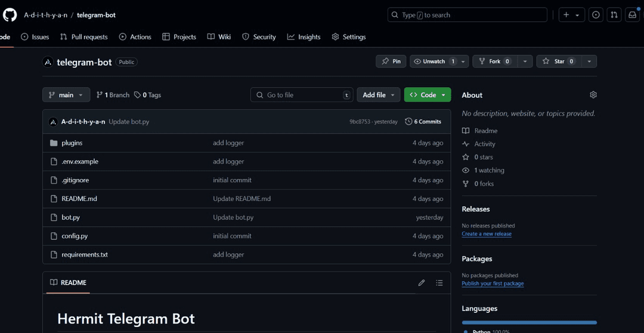Open the Issues icon in top bar
This screenshot has height=333, width=644.
click(x=596, y=15)
